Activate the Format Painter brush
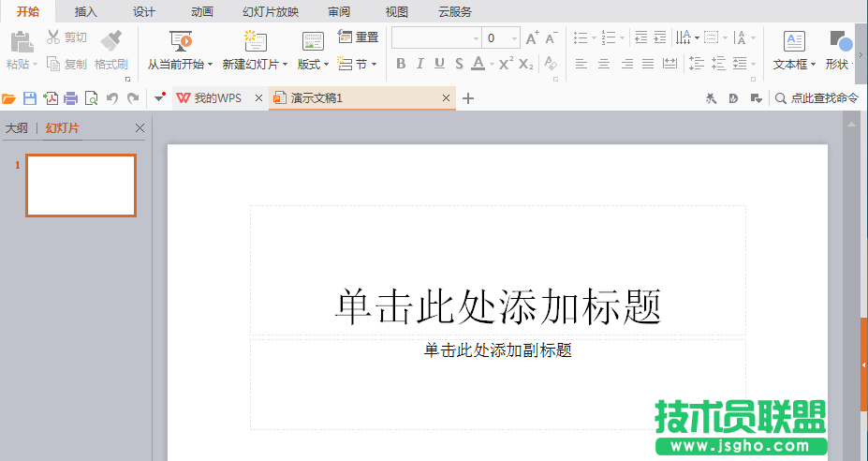This screenshot has width=868, height=461. point(111,41)
